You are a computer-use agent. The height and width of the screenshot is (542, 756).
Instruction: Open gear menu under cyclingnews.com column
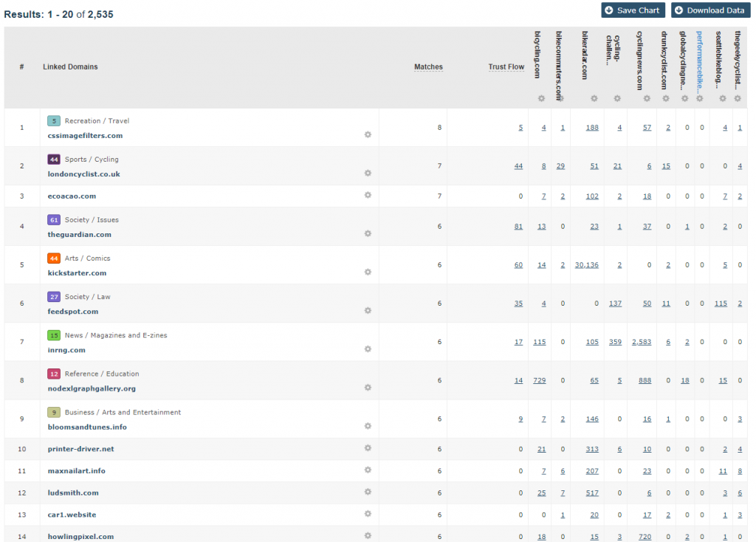647,98
